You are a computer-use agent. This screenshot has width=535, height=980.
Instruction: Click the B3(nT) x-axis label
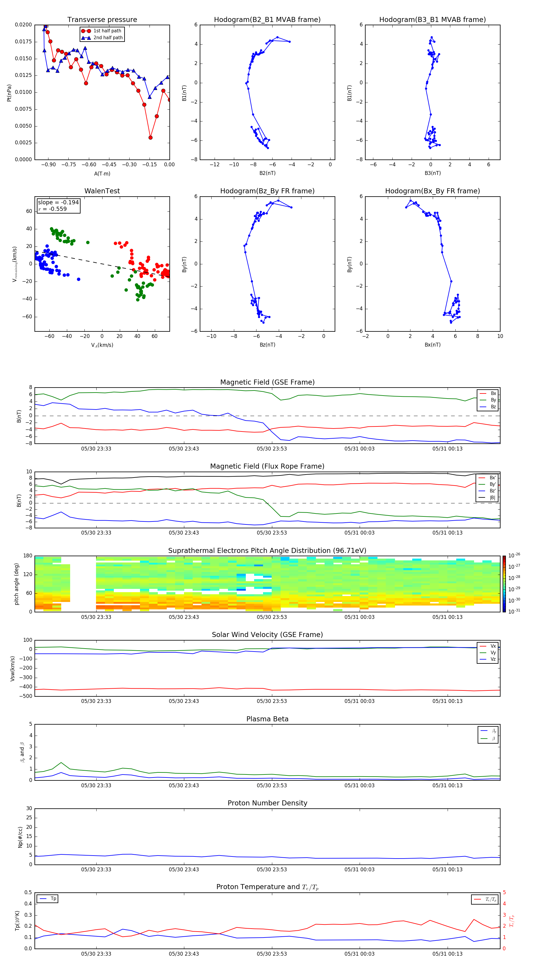coord(432,173)
